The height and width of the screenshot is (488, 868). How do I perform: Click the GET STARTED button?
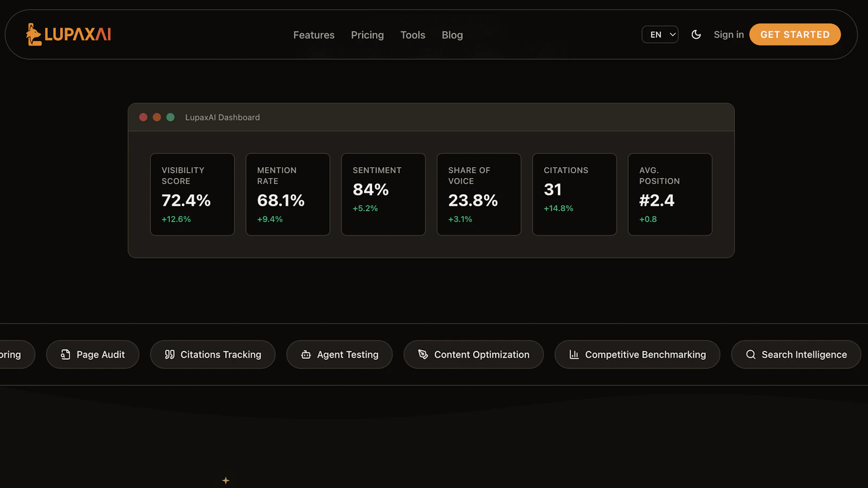pos(795,35)
